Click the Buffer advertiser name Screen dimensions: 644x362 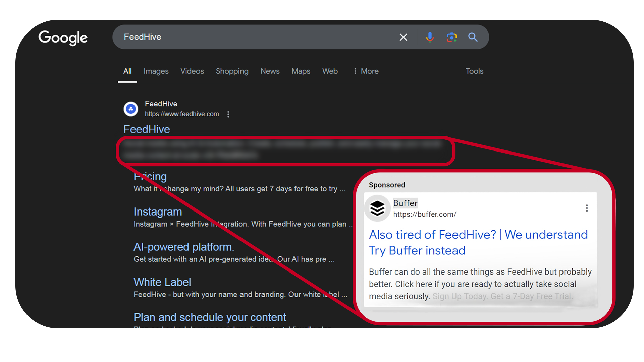pyautogui.click(x=405, y=203)
